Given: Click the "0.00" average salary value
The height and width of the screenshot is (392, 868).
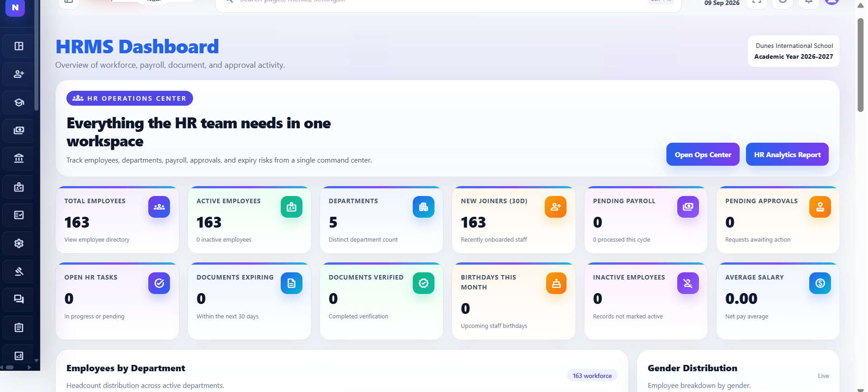Looking at the screenshot, I should point(741,299).
